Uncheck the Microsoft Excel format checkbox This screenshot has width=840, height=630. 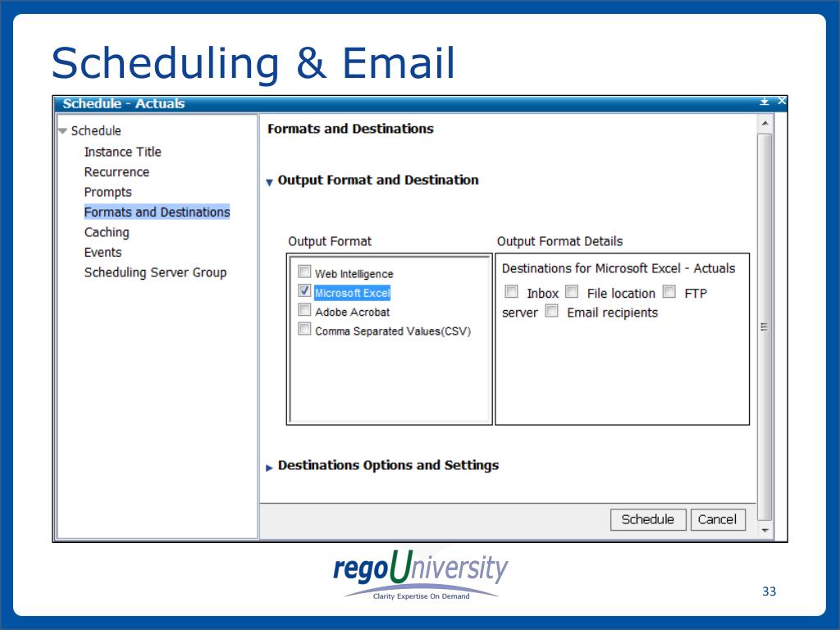click(304, 291)
